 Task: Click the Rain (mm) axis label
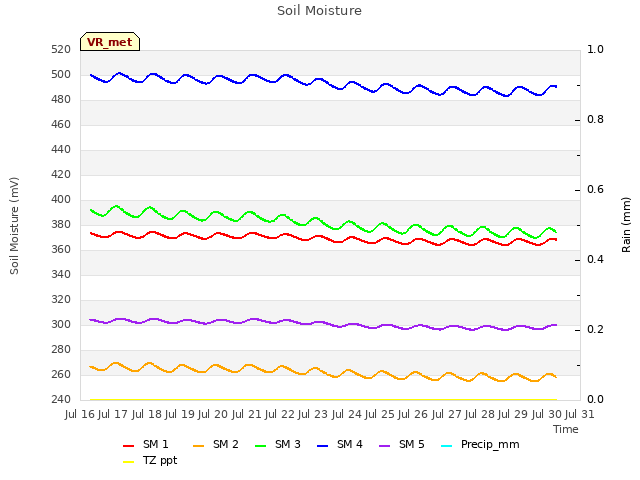(626, 225)
